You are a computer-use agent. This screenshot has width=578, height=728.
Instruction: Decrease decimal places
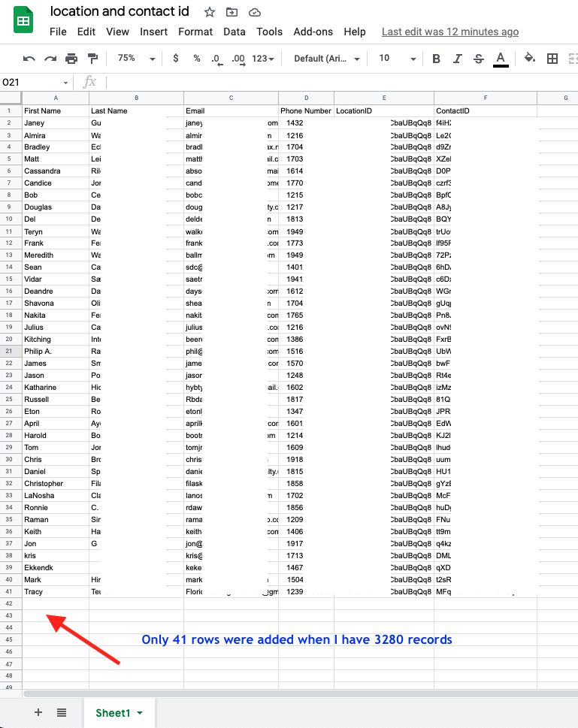216,59
